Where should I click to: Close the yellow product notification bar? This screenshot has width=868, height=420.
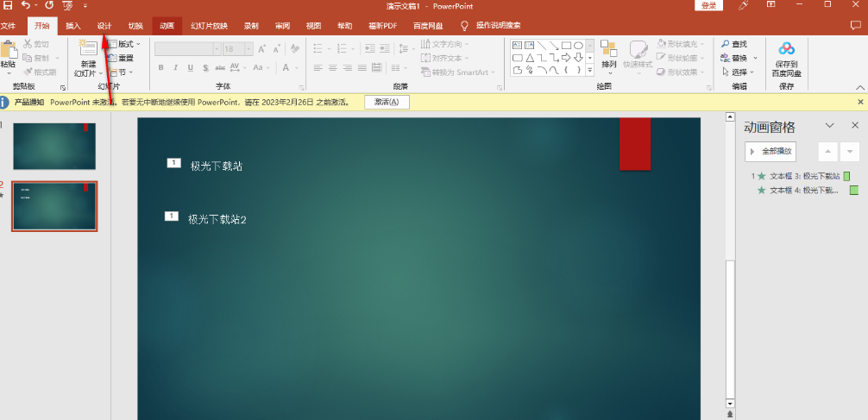click(x=859, y=102)
